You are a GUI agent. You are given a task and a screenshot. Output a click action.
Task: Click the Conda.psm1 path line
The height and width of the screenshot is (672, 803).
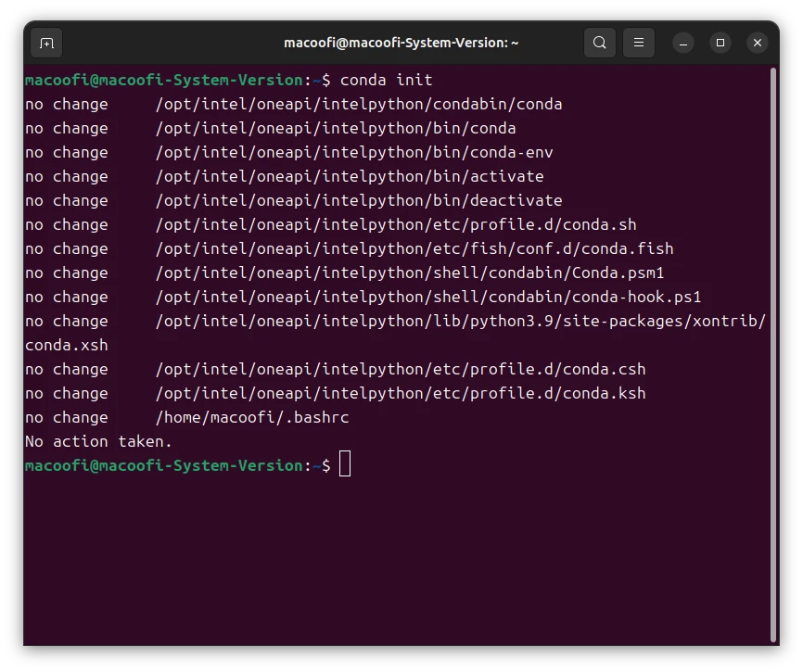[409, 273]
